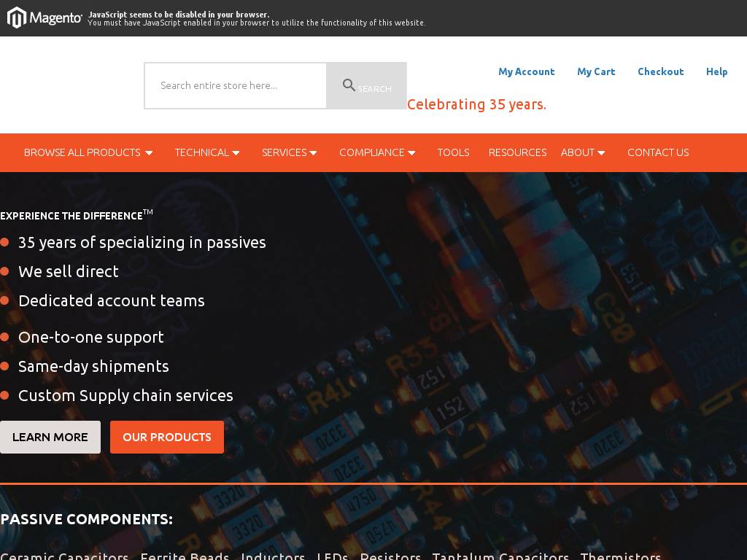747x560 pixels.
Task: Open the Inductors category link
Action: (273, 556)
